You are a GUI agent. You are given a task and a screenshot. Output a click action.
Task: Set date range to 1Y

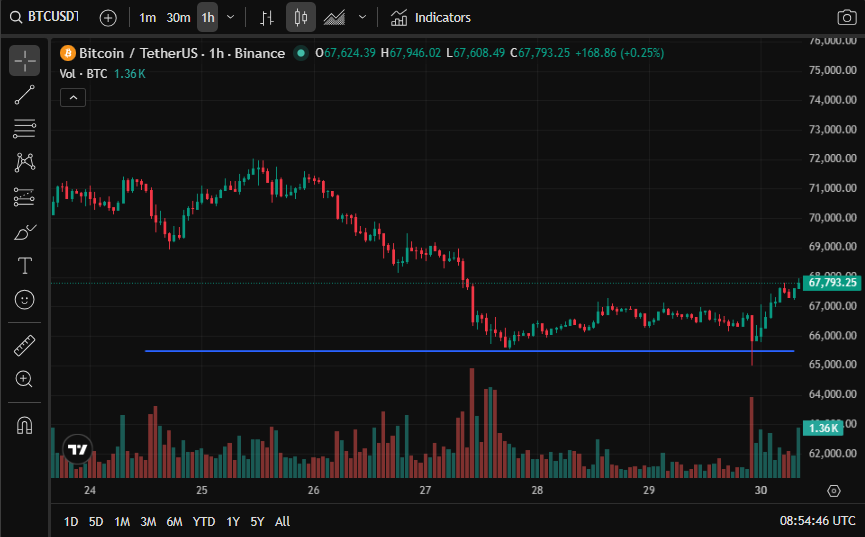[x=233, y=522]
